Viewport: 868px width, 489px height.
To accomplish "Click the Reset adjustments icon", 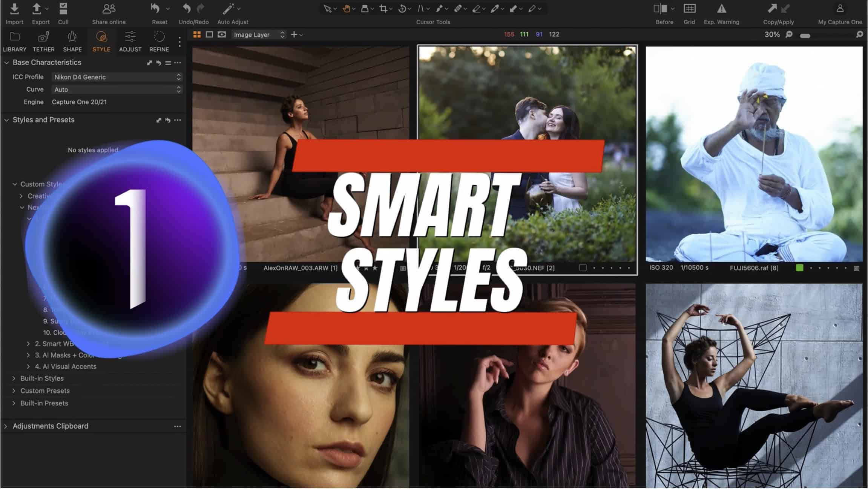I will [x=155, y=8].
